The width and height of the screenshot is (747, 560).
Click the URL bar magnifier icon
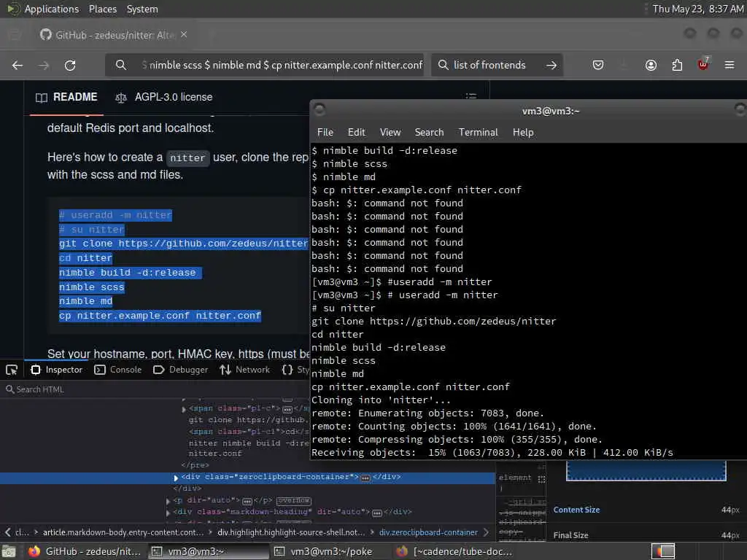(121, 65)
